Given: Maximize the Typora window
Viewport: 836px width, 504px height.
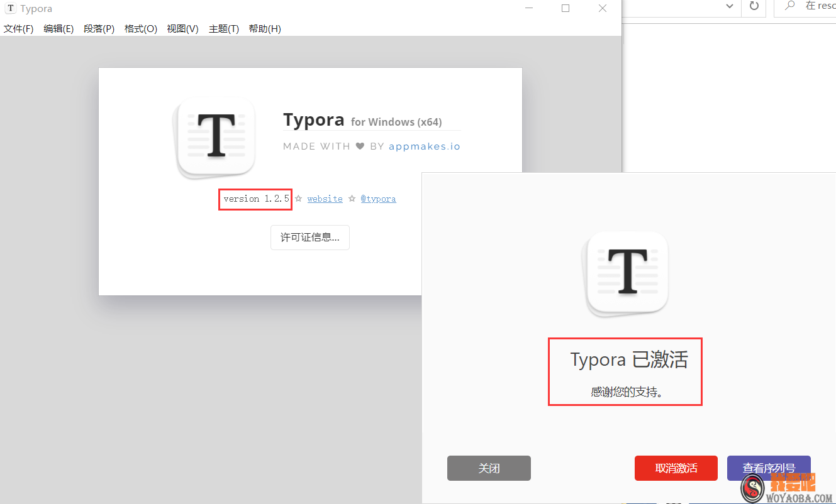Looking at the screenshot, I should (566, 8).
